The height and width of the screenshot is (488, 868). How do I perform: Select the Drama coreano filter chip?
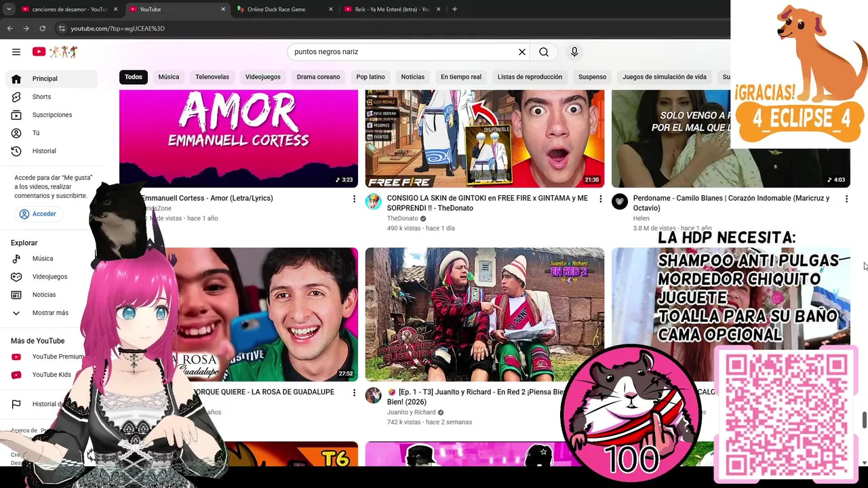click(318, 77)
